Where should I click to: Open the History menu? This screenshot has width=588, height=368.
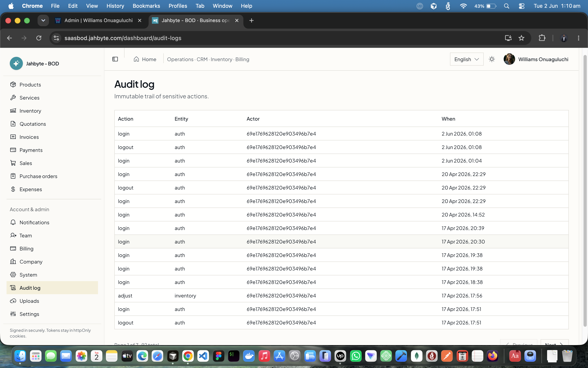(115, 6)
